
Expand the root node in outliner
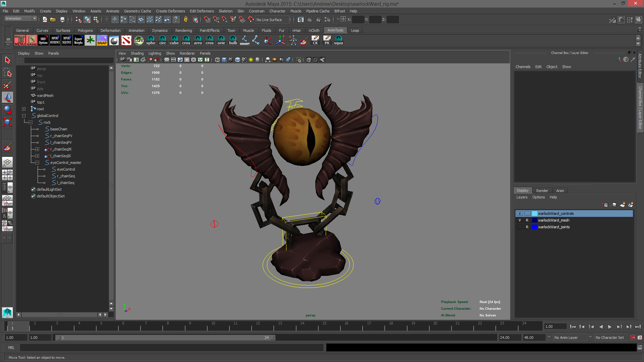(24, 109)
